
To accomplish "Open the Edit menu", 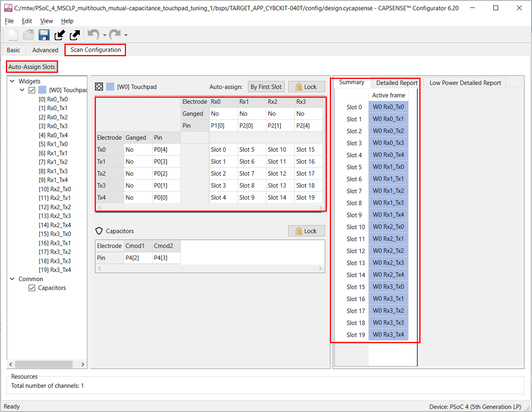I will [27, 21].
